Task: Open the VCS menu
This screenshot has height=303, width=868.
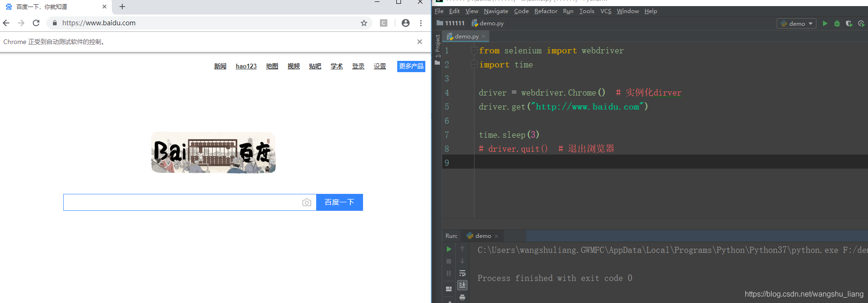Action: (x=606, y=11)
